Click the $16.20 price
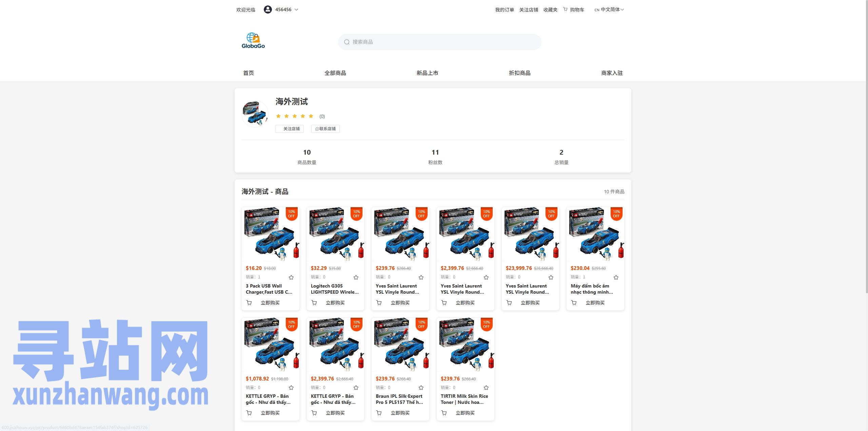This screenshot has height=431, width=868. click(x=254, y=268)
